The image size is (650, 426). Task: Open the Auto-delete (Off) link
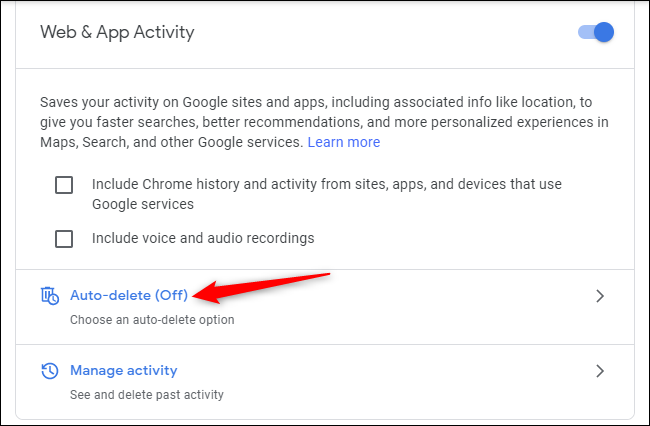(129, 296)
